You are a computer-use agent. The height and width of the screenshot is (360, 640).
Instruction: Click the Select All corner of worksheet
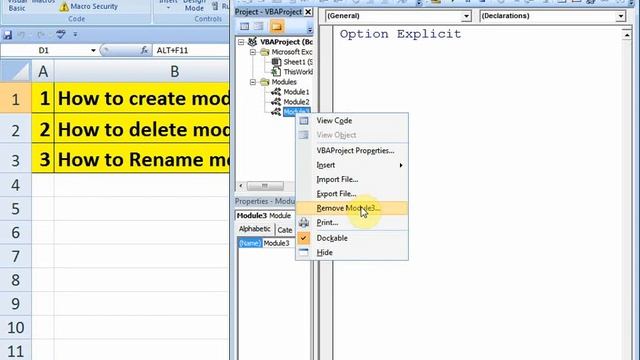(x=16, y=71)
